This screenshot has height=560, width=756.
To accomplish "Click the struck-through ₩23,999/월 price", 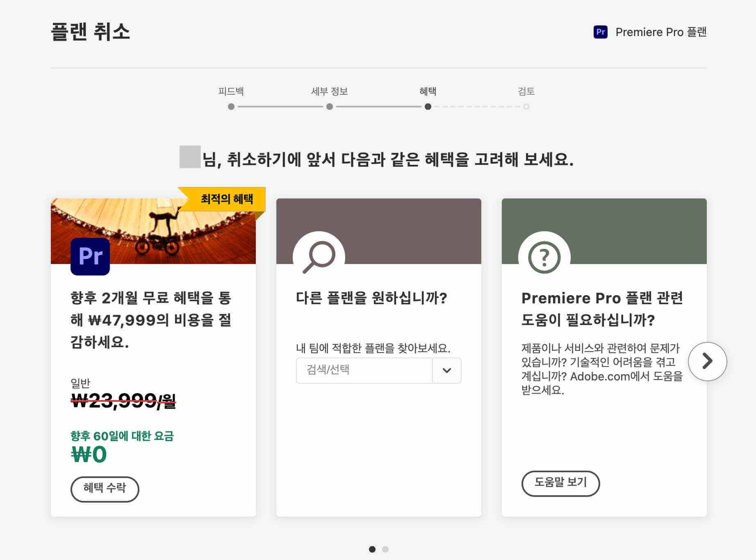I will [123, 401].
